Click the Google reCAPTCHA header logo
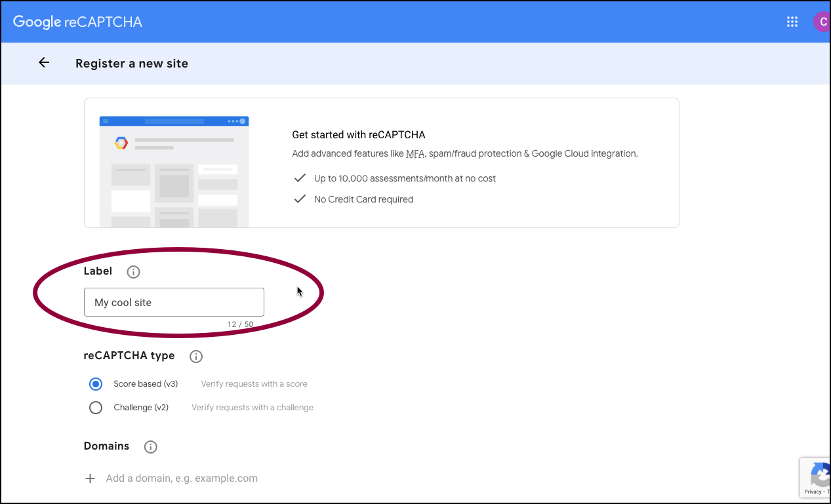The width and height of the screenshot is (831, 504). coord(77,22)
